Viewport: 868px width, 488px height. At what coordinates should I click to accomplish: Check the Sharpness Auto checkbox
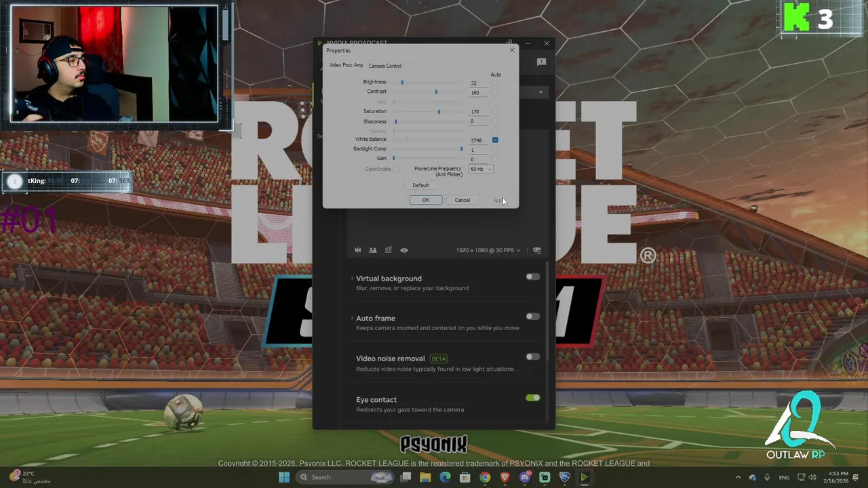495,121
